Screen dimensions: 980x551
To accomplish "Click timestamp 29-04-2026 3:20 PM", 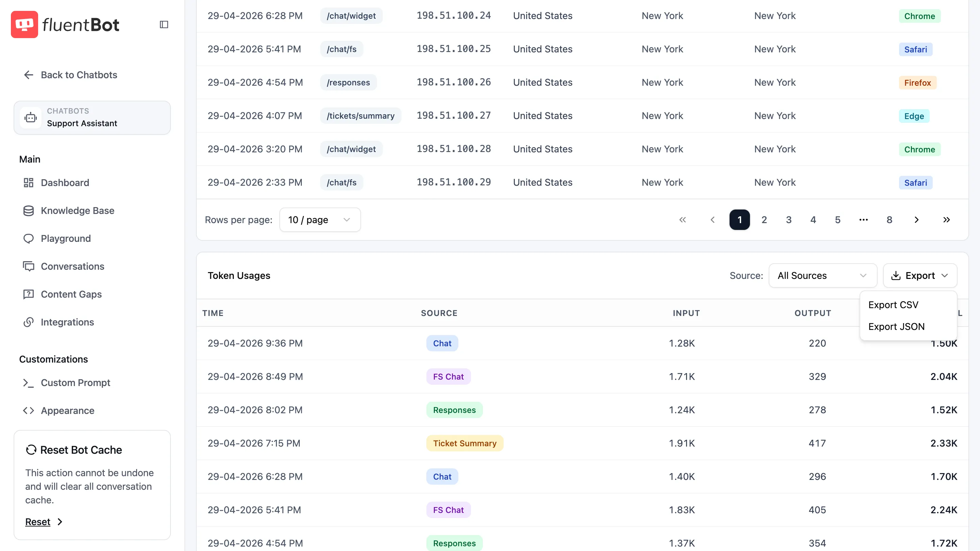I will (x=255, y=149).
